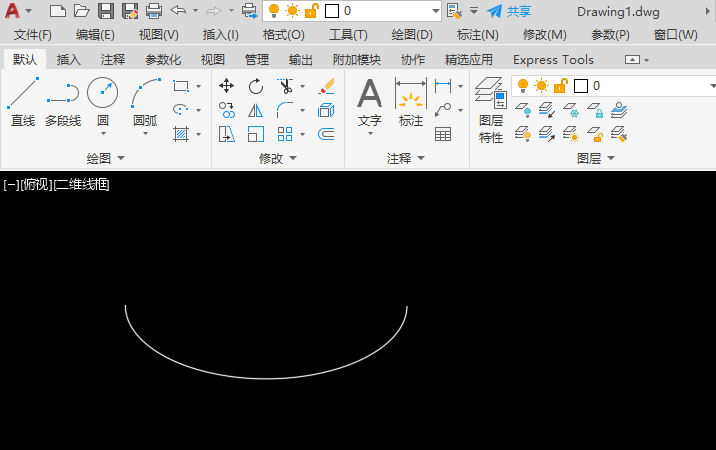This screenshot has width=716, height=450.
Task: Click the New drawing icon
Action: point(58,11)
